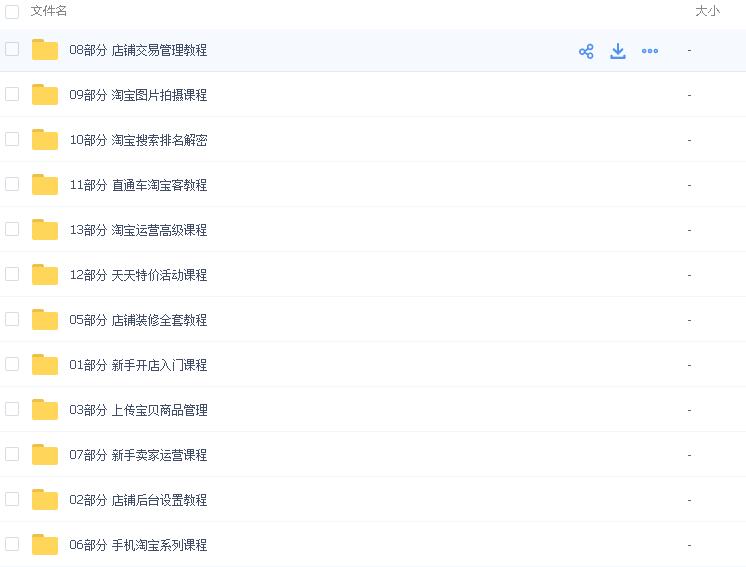Open folder name 11部分 直通车淘宝客教程

[138, 185]
